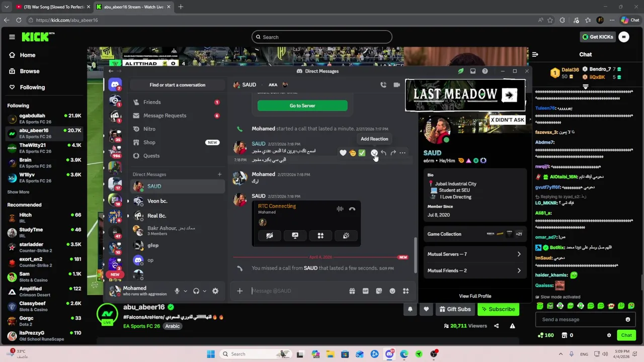Open activities in the call panel
644x362 pixels.
(320, 235)
